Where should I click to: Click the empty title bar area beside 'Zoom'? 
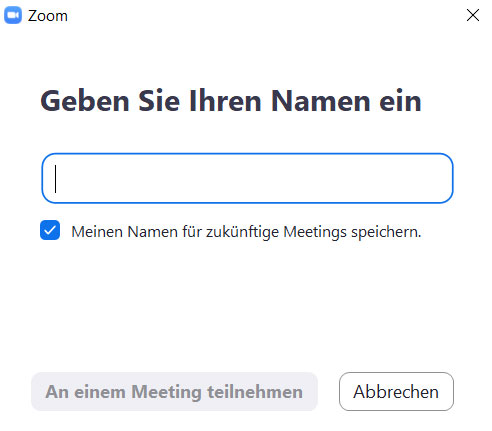pyautogui.click(x=267, y=15)
